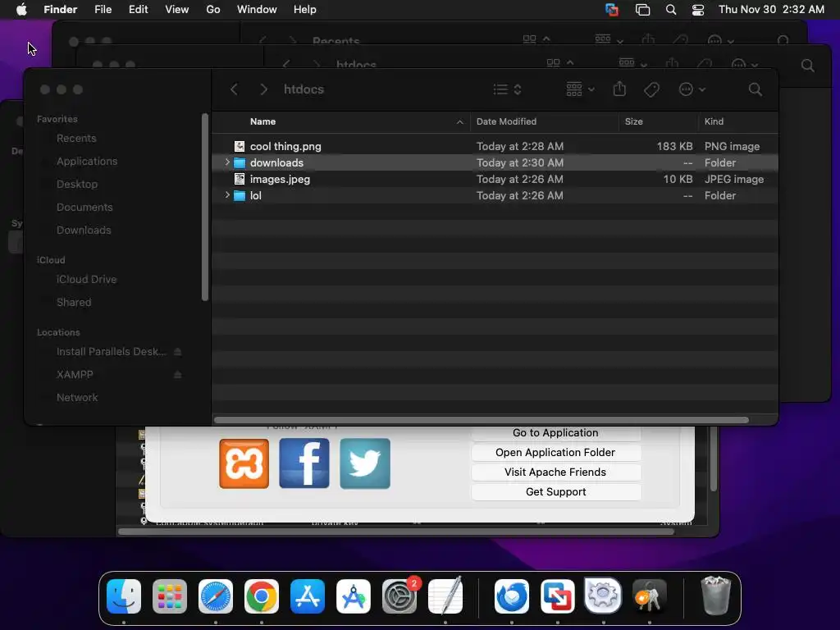
Task: Open Trash from the Dock
Action: tap(716, 596)
